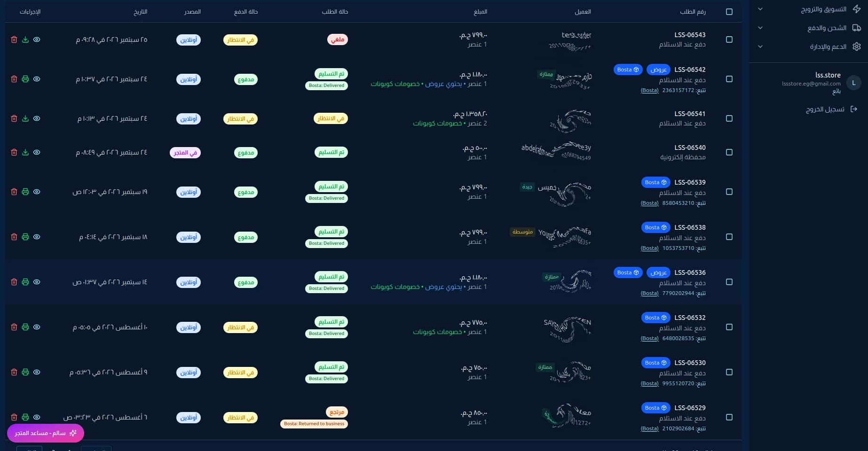
Task: Delete order LSS-06538 trash icon
Action: point(14,237)
